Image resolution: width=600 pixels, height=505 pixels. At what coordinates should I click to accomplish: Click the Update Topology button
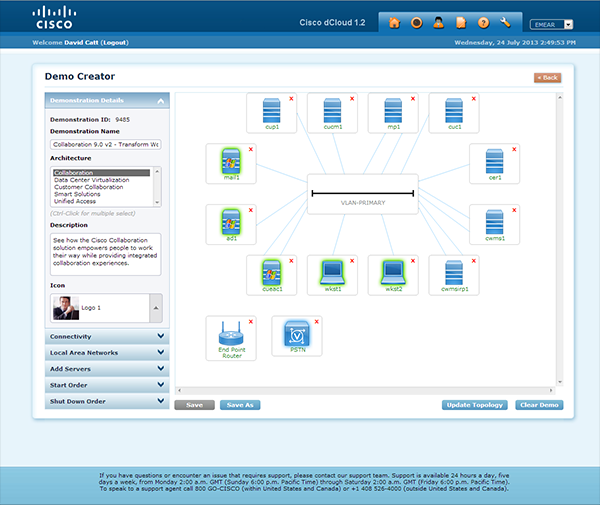coord(475,405)
